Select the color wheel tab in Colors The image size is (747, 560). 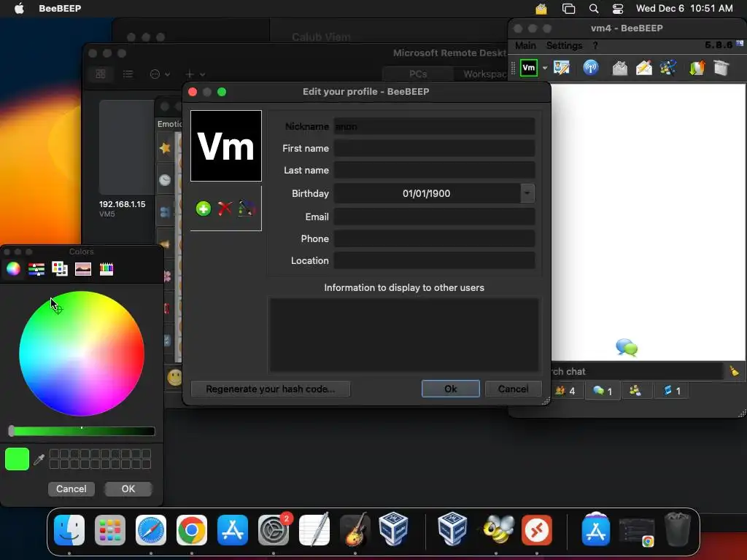[13, 269]
